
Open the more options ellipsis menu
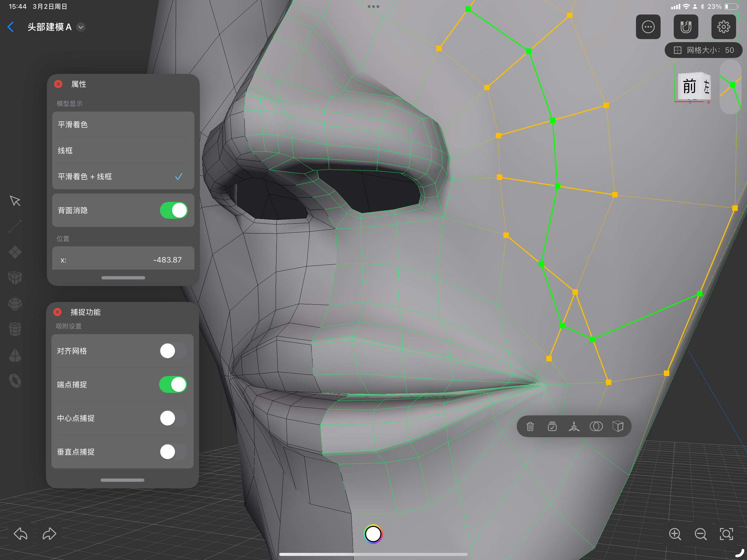coord(648,27)
